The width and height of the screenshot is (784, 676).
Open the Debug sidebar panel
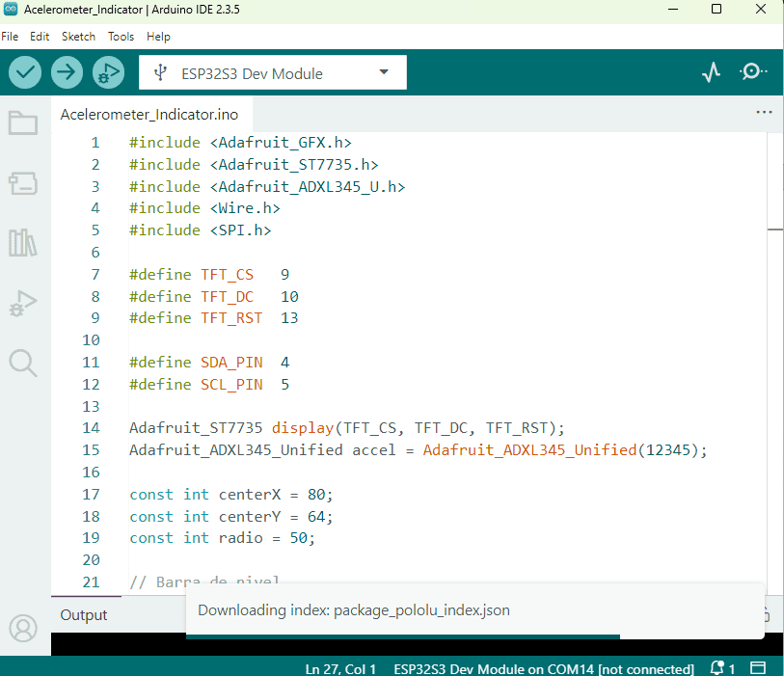23,303
